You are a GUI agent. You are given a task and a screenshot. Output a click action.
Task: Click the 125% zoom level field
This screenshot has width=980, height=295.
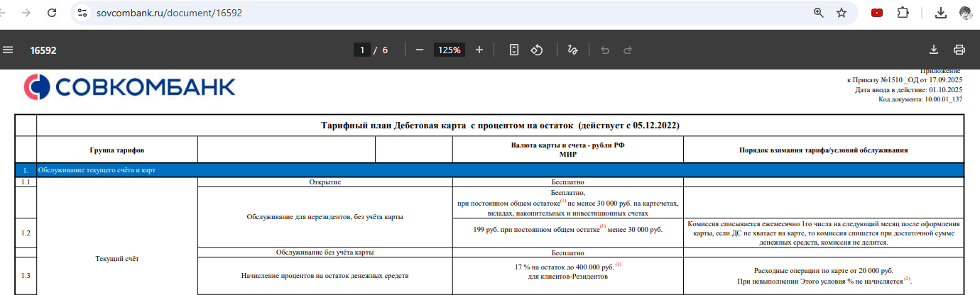click(449, 50)
